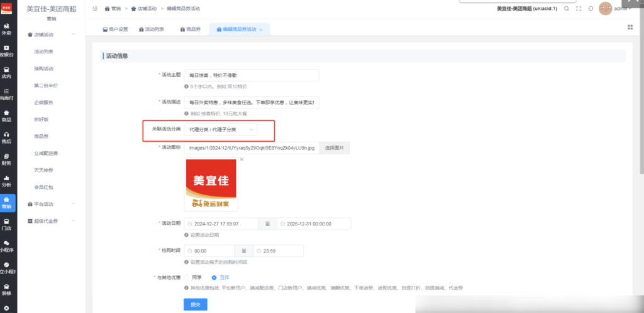Viewport: 644px width, 313px height.
Task: Open the 外卖 section in left rail
Action: point(6,29)
